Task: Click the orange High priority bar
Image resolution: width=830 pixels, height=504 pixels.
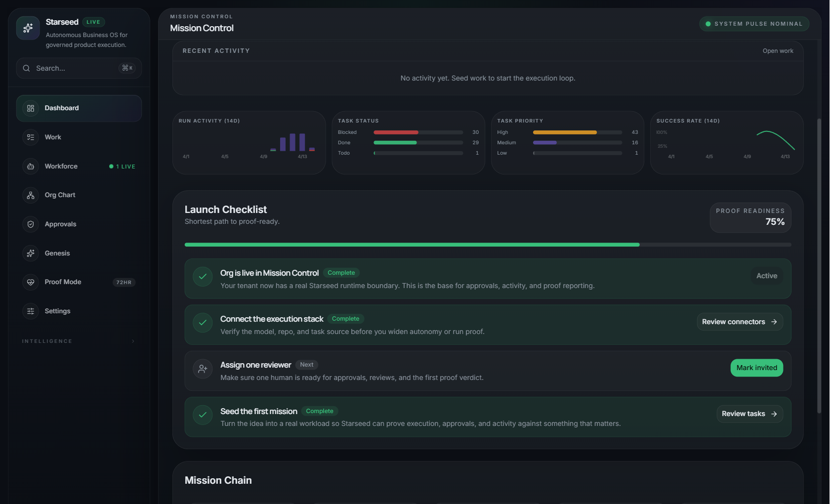Action: coord(565,132)
